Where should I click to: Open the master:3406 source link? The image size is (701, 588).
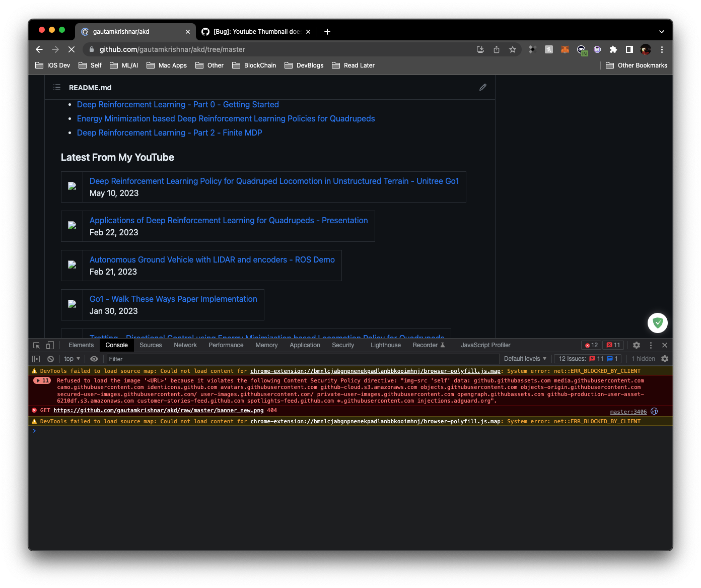coord(628,411)
